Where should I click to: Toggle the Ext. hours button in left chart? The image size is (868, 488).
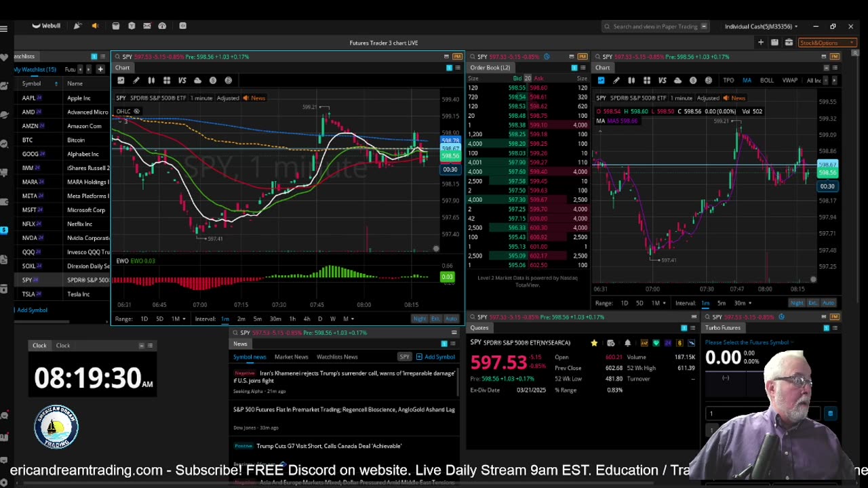435,319
